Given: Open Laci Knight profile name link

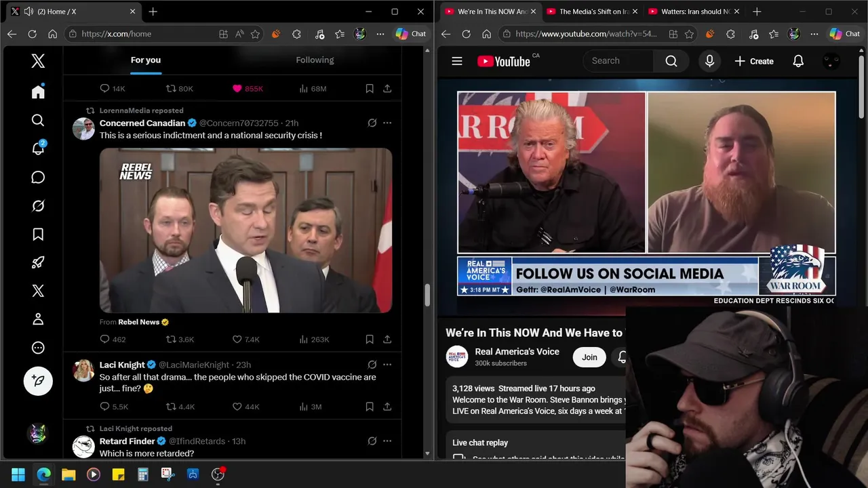Looking at the screenshot, I should tap(123, 365).
